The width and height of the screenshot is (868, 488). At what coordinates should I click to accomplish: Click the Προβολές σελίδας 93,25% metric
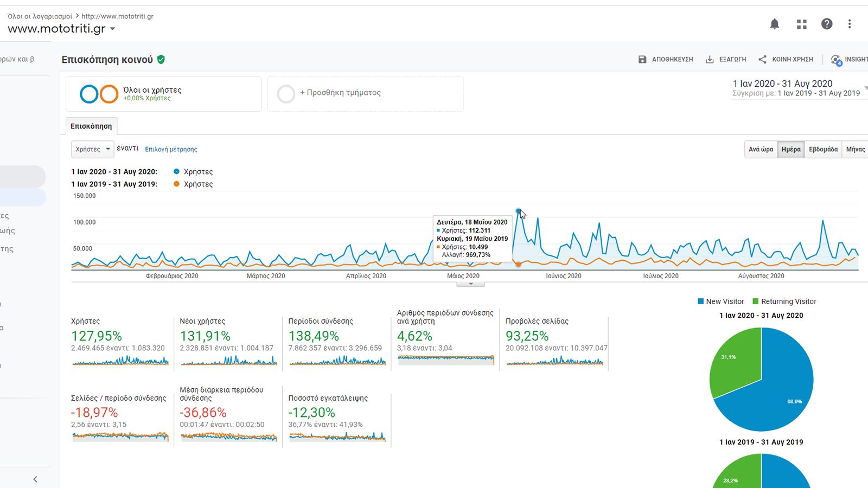[556, 342]
